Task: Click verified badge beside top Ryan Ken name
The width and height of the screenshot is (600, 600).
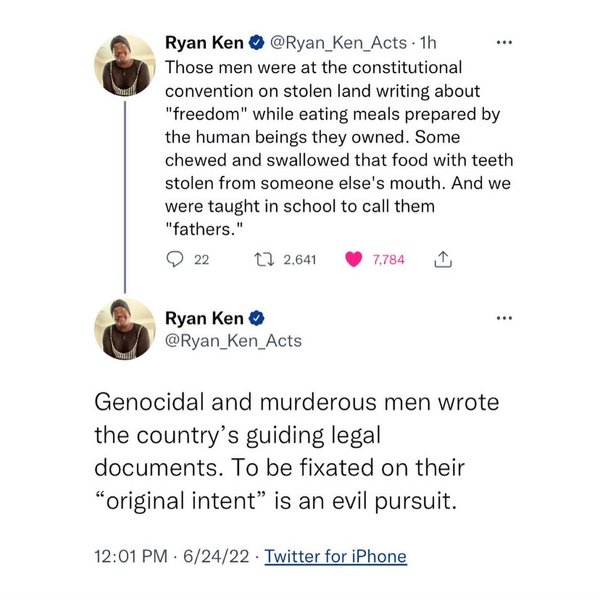Action: click(x=257, y=43)
